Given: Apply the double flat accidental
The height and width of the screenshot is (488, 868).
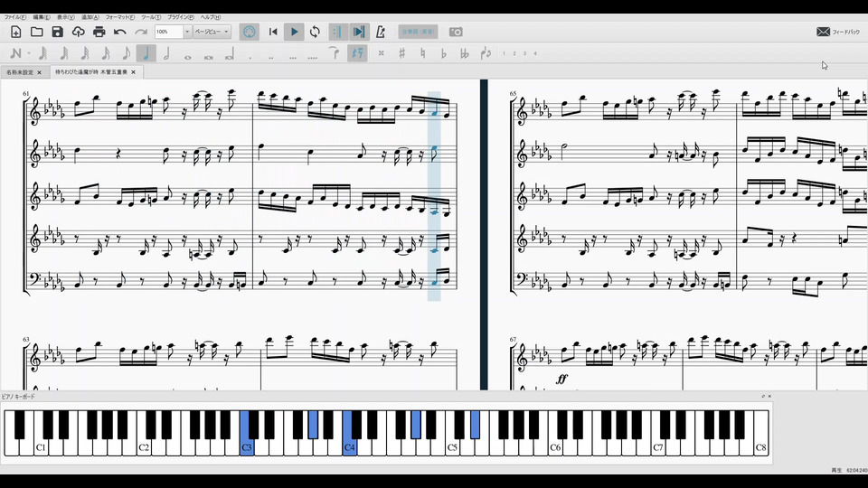Looking at the screenshot, I should pos(465,53).
